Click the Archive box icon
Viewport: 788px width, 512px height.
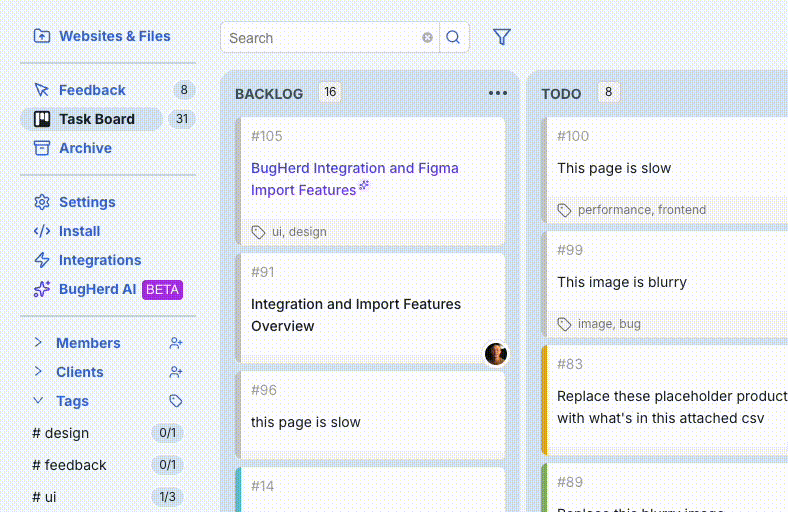pos(42,148)
